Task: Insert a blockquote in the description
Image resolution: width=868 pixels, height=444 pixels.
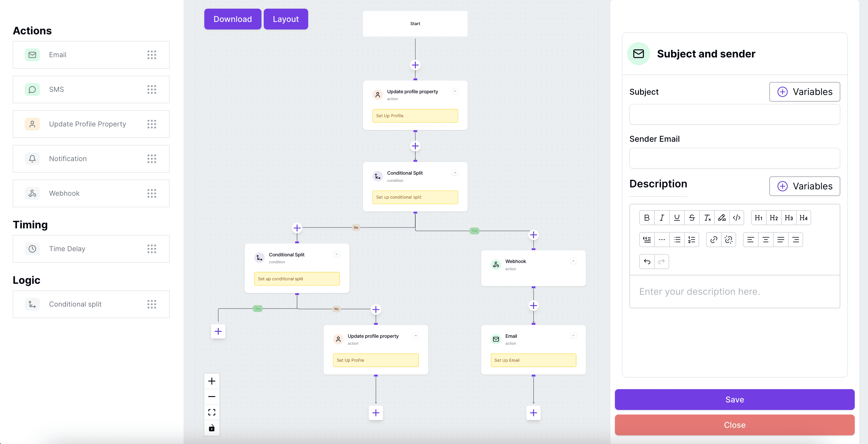Action: 647,239
